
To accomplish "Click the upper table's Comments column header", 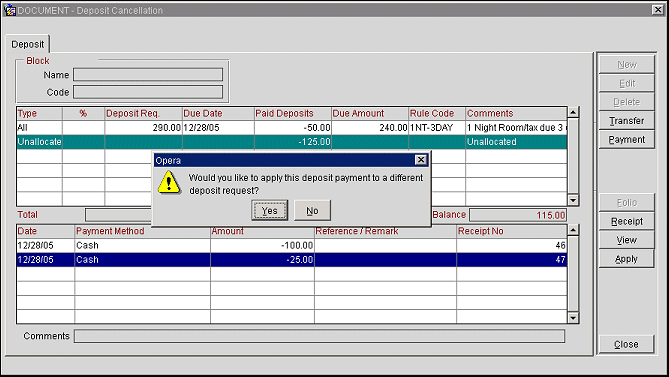I will [516, 113].
